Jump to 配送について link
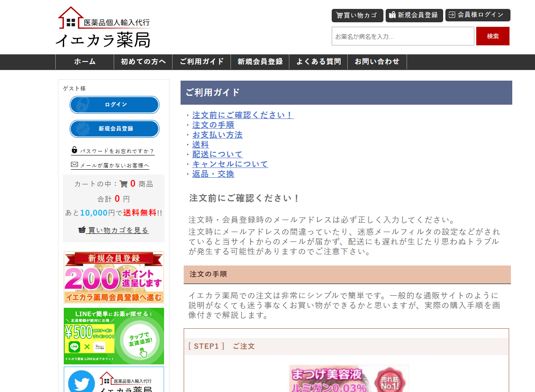535x392 pixels. 218,154
